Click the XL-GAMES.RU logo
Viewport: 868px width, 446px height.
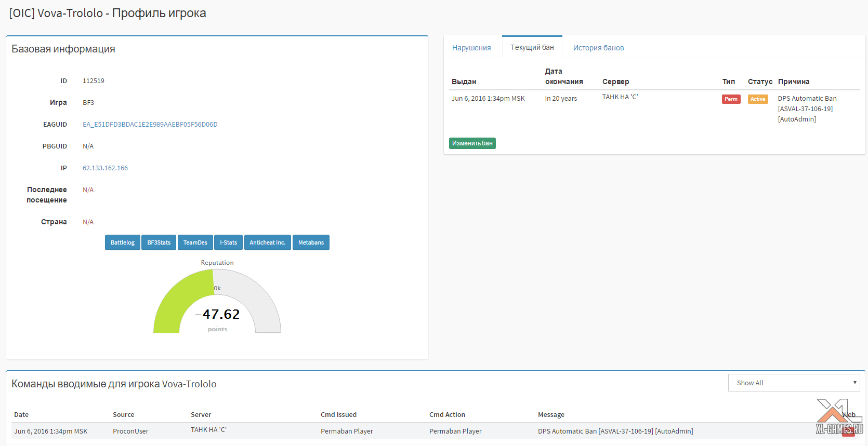(839, 418)
